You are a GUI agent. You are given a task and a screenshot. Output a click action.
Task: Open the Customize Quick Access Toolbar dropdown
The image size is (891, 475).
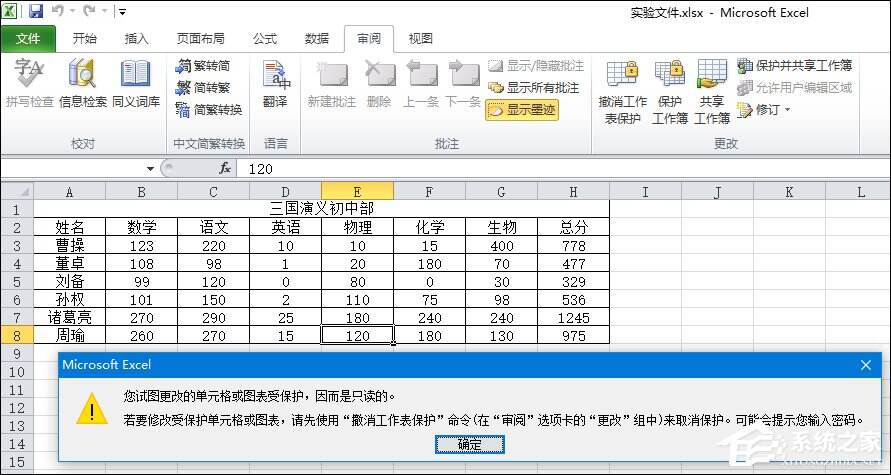pyautogui.click(x=122, y=11)
